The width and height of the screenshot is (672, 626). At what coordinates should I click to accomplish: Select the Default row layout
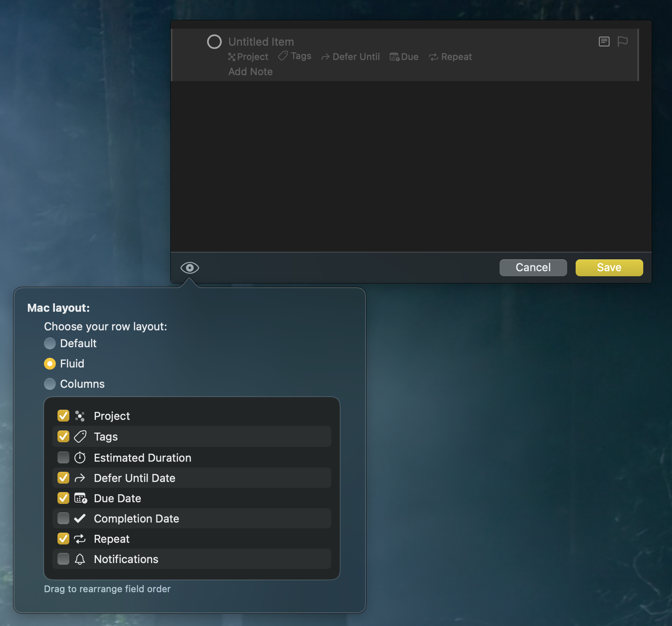coord(50,343)
